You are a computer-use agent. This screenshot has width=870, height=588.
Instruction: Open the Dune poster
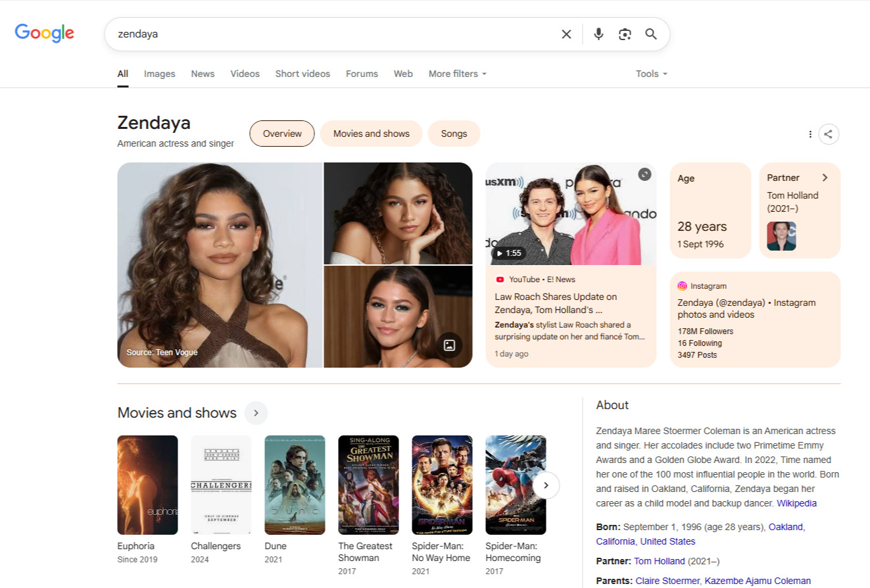(295, 485)
